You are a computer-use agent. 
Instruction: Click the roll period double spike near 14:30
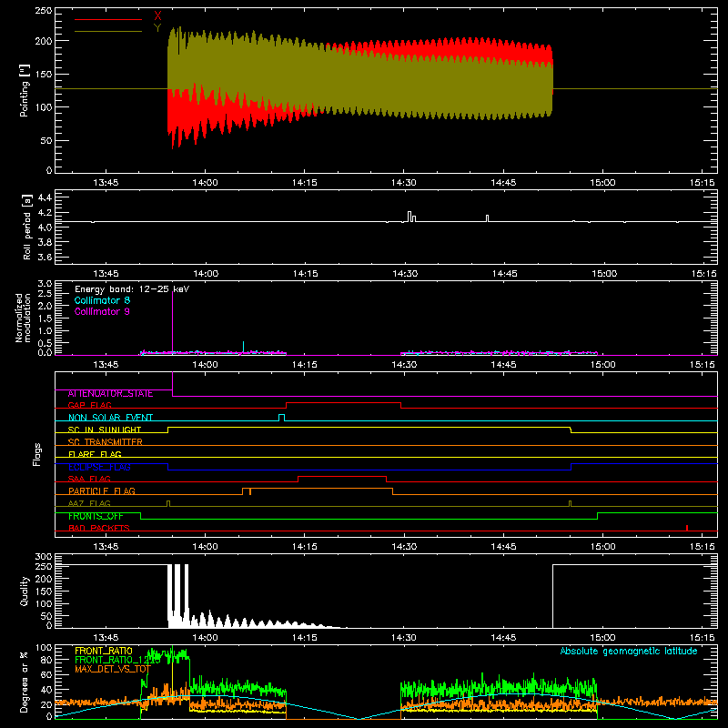(x=411, y=217)
